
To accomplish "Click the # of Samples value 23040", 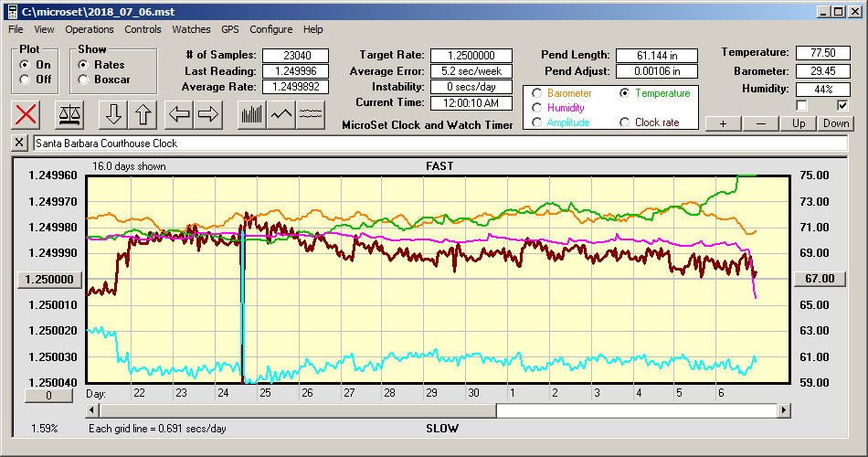I will coord(296,56).
